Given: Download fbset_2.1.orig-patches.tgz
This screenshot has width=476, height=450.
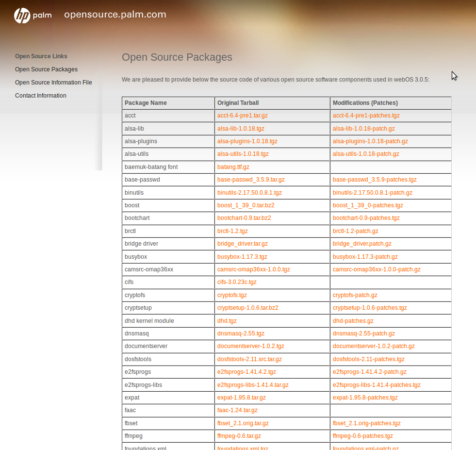Looking at the screenshot, I should coord(367,423).
